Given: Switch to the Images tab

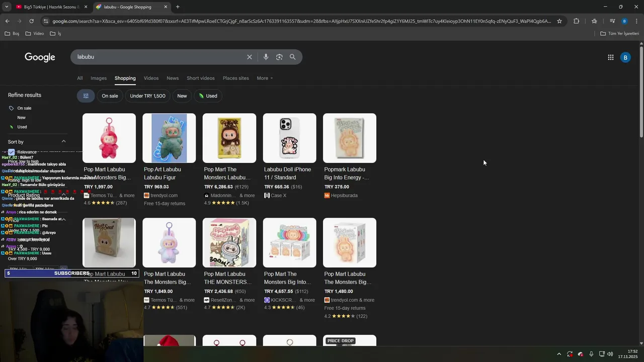Looking at the screenshot, I should click(x=99, y=78).
